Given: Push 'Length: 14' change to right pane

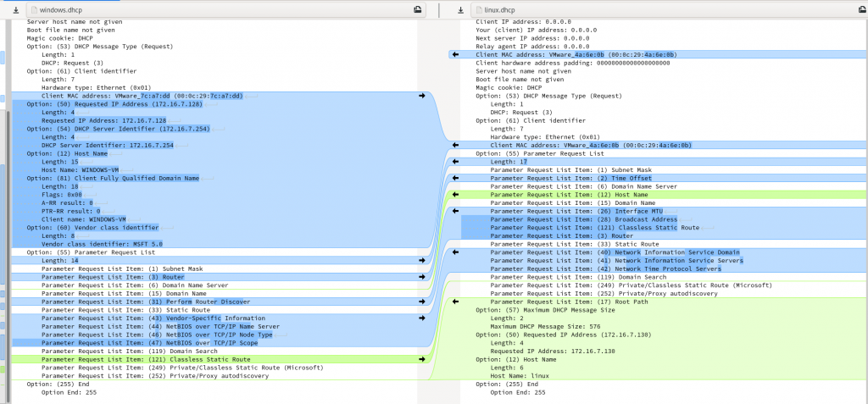Looking at the screenshot, I should [421, 260].
